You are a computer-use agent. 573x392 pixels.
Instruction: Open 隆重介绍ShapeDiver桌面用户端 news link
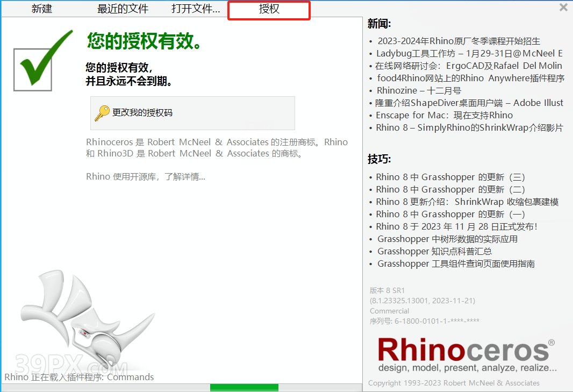pos(469,103)
